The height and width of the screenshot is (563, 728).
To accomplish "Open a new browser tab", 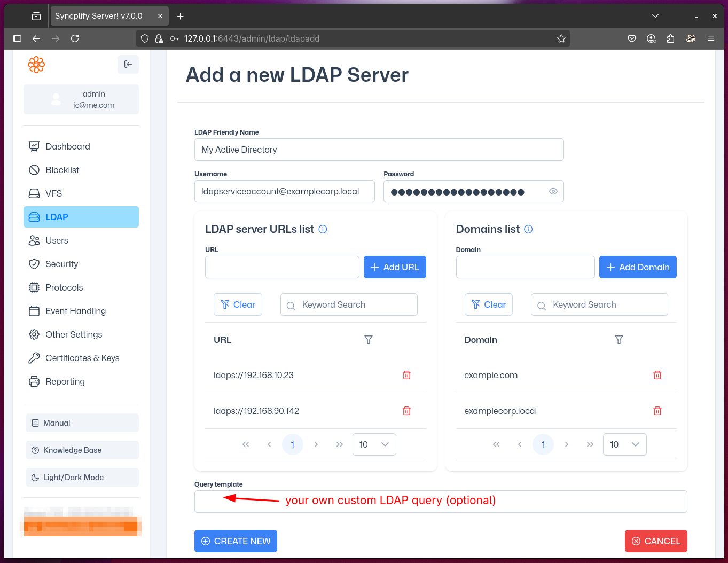I will click(x=181, y=16).
